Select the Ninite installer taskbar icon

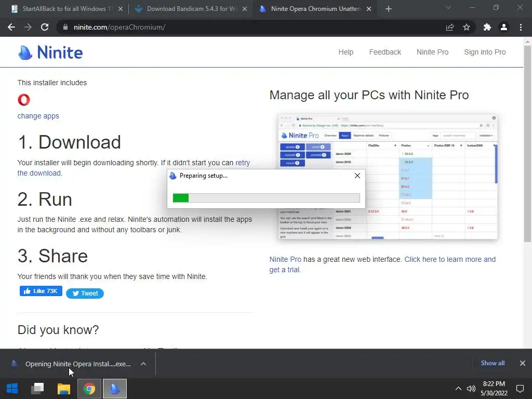click(x=115, y=389)
